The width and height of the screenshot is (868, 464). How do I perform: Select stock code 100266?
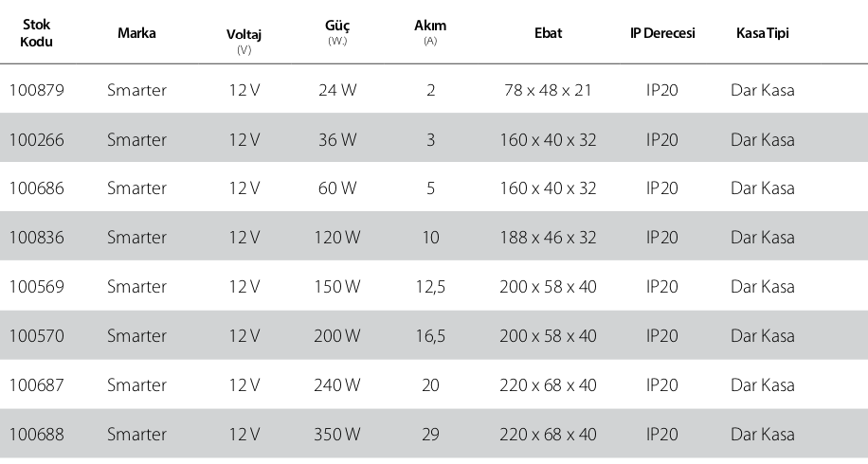tap(37, 139)
